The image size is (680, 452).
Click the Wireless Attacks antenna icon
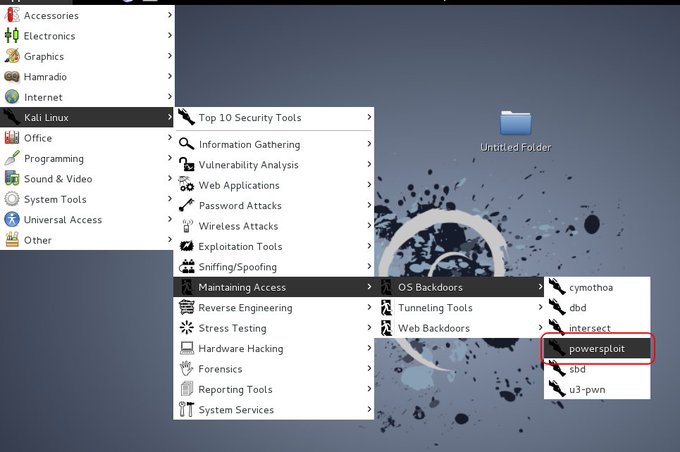pos(186,226)
